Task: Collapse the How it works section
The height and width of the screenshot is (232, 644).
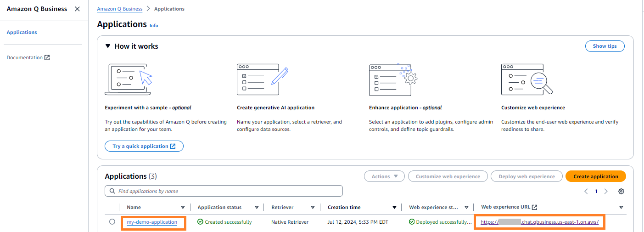Action: [x=108, y=46]
